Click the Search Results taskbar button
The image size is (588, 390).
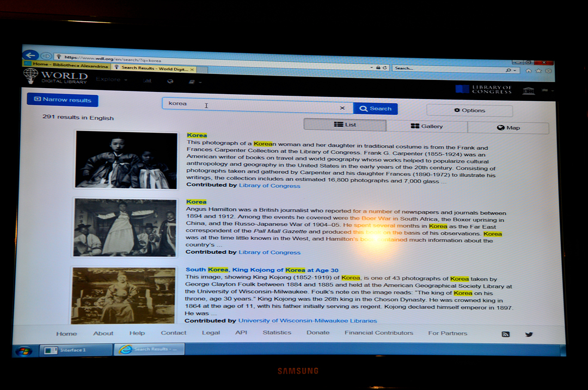point(149,349)
